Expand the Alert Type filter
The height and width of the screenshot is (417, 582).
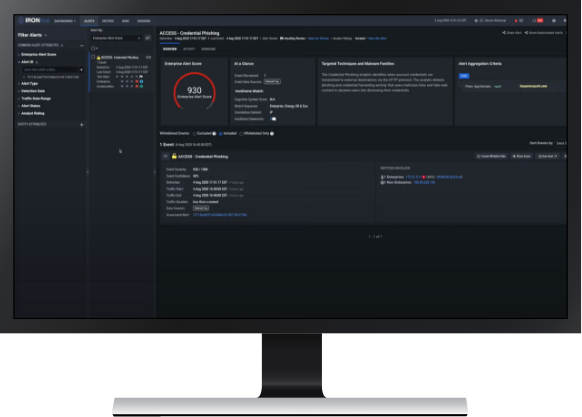click(29, 84)
